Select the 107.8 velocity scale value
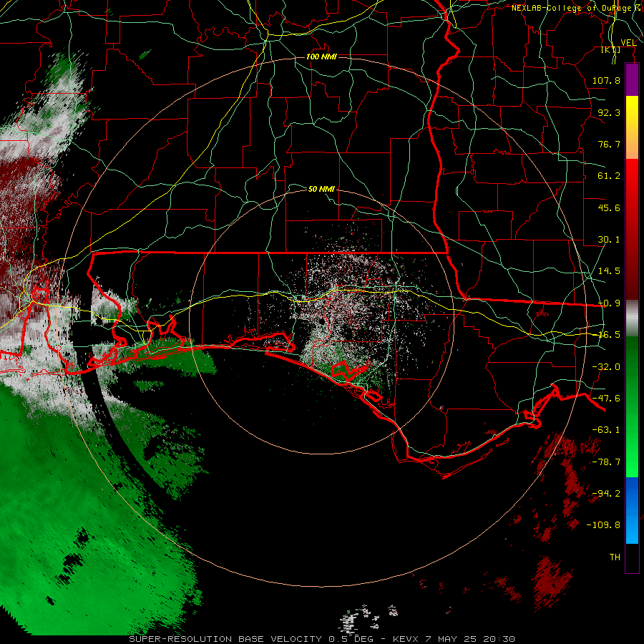Viewport: 644px width, 644px height. click(x=606, y=80)
